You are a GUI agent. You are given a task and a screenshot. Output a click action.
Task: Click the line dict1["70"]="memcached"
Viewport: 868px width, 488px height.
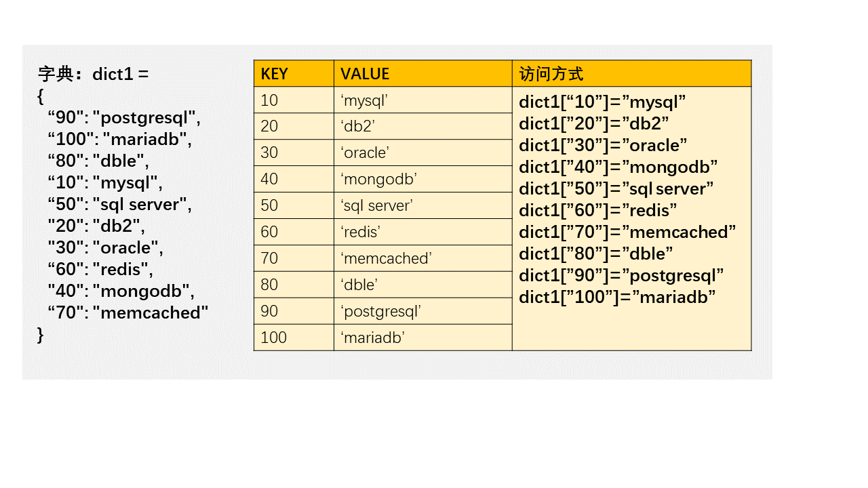tap(628, 232)
